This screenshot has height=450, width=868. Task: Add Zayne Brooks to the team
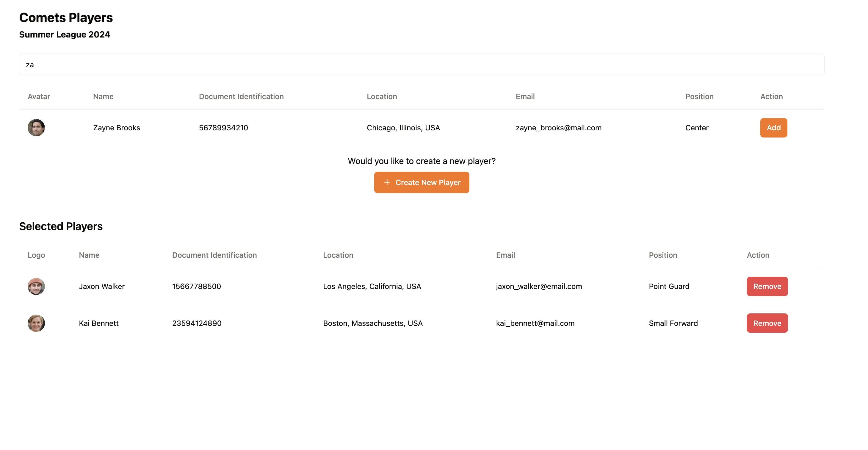(x=774, y=128)
